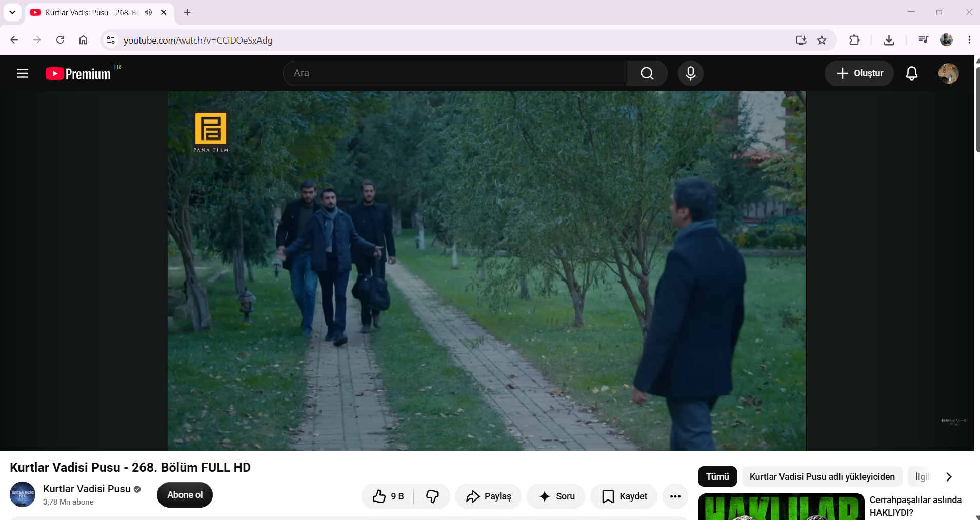Open the browser home page
The width and height of the screenshot is (980, 520).
(84, 40)
